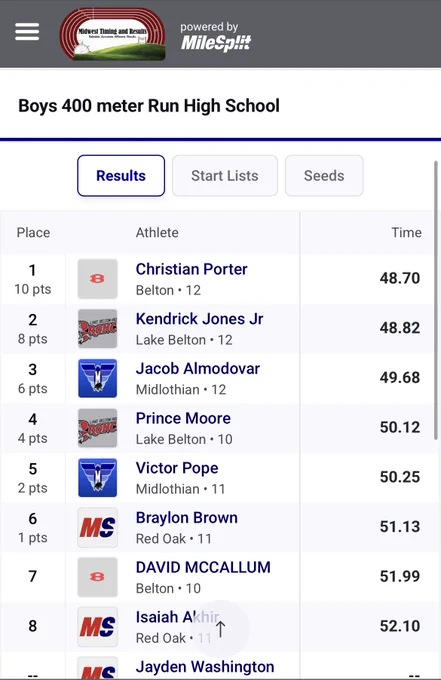Open Christian Porter athlete profile

click(x=191, y=269)
